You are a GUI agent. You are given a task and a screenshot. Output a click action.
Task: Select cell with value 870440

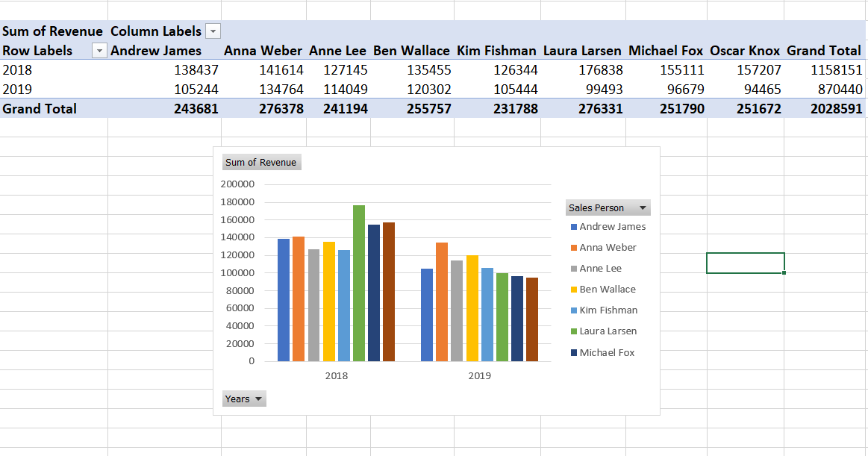click(x=824, y=89)
